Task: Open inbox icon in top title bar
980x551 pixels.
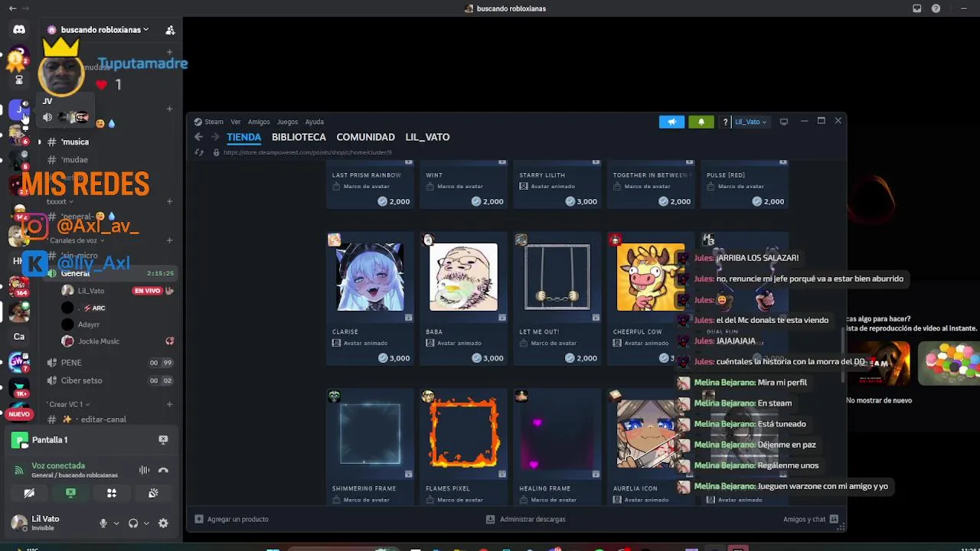Action: pyautogui.click(x=917, y=8)
